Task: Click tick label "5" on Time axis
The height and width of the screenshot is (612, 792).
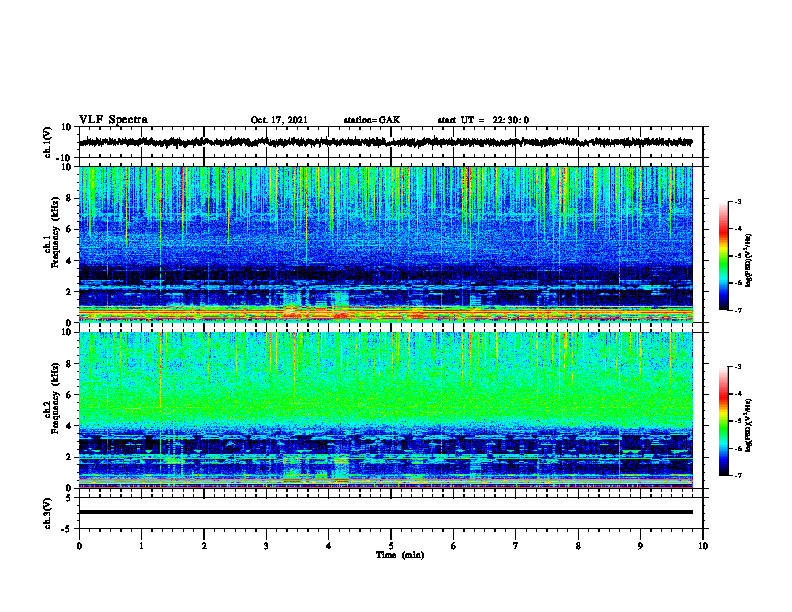Action: [391, 546]
